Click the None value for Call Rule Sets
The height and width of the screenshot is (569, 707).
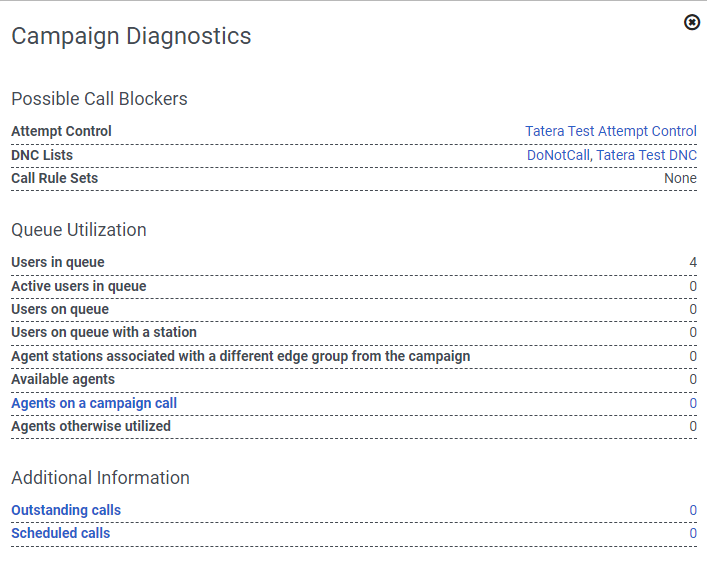[x=680, y=178]
